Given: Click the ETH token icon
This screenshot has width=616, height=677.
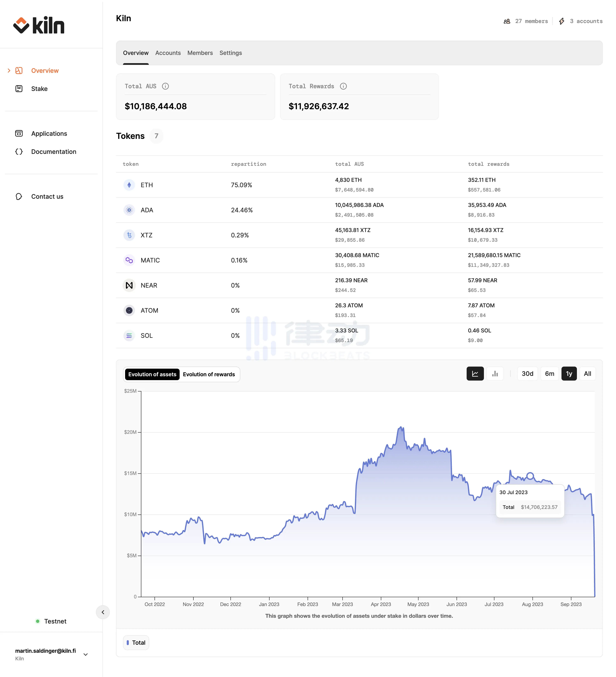Looking at the screenshot, I should click(x=129, y=185).
